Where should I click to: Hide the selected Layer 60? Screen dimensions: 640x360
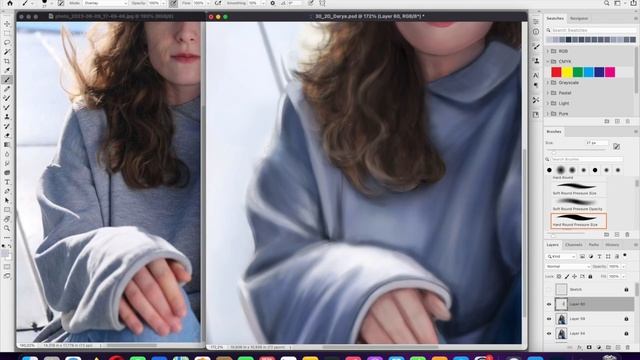point(549,304)
